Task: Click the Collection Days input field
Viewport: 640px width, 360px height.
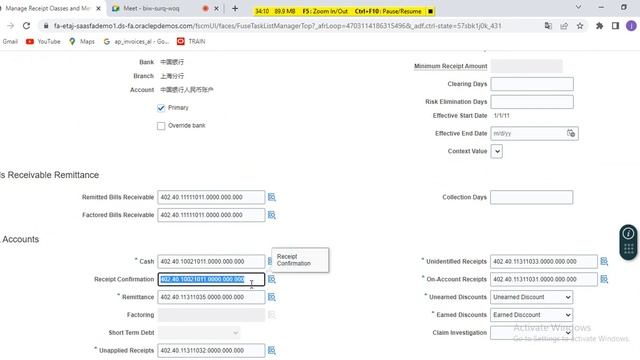Action: point(531,197)
